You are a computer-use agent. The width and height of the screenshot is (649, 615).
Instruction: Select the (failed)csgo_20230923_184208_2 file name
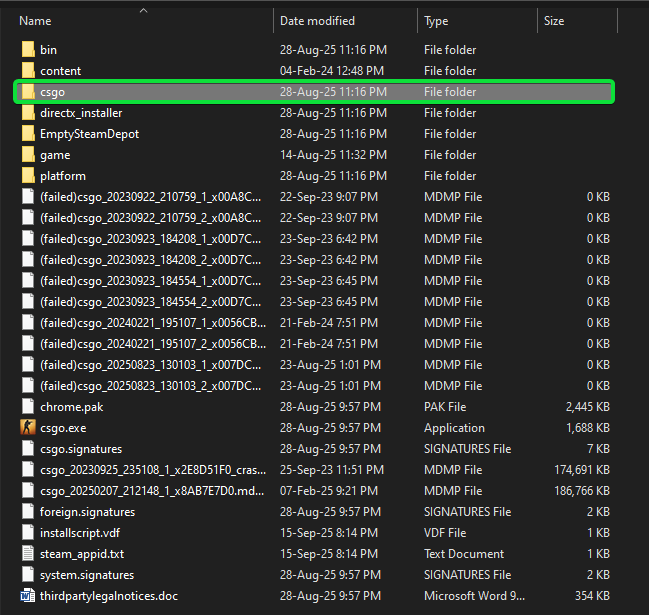[x=151, y=260]
